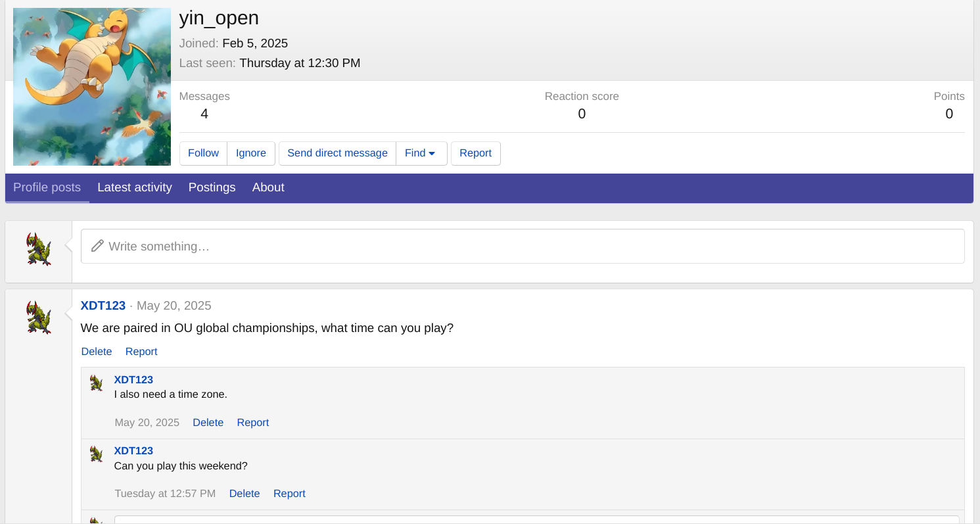Switch to the Profile posts tab
Screen dimensions: 980x524
tap(47, 187)
